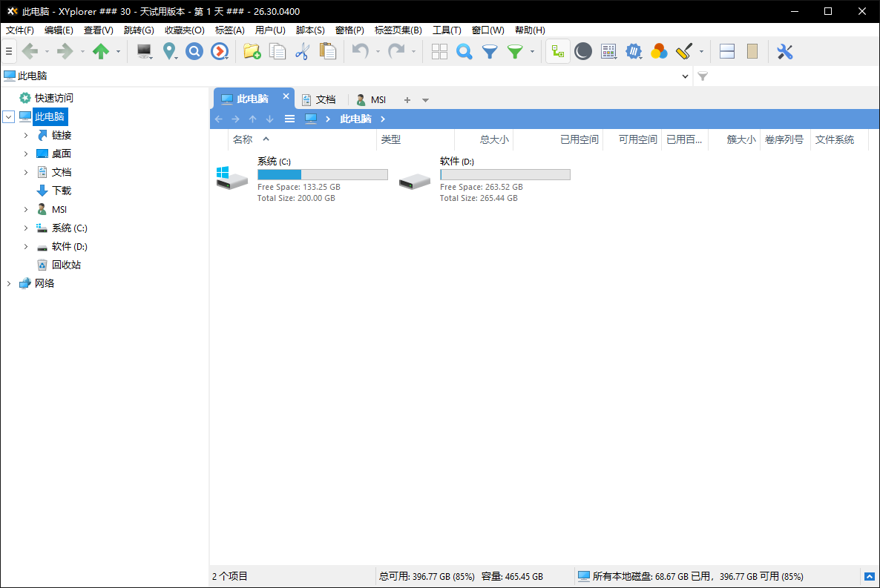Click the 此电脑 breadcrumb segment
The width and height of the screenshot is (880, 588).
point(356,119)
